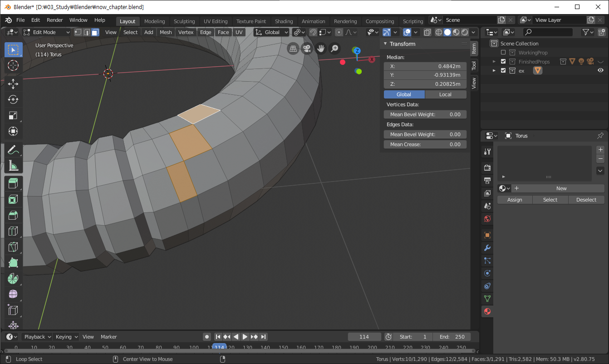Switch to the Modeling workspace tab
Screen dimensions: 609x364
(154, 21)
